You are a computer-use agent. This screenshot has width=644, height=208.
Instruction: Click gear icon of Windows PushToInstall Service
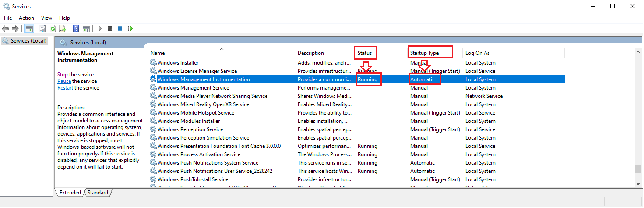coord(153,179)
